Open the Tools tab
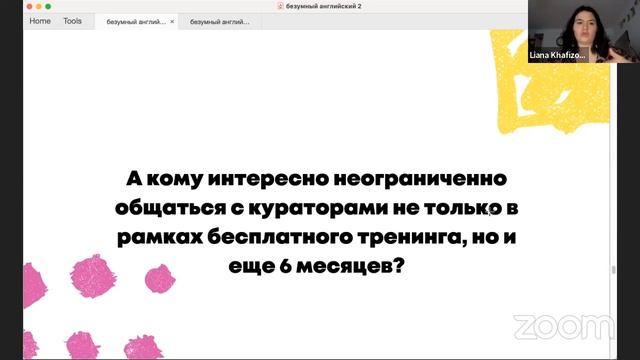This screenshot has width=640, height=360. tap(72, 21)
